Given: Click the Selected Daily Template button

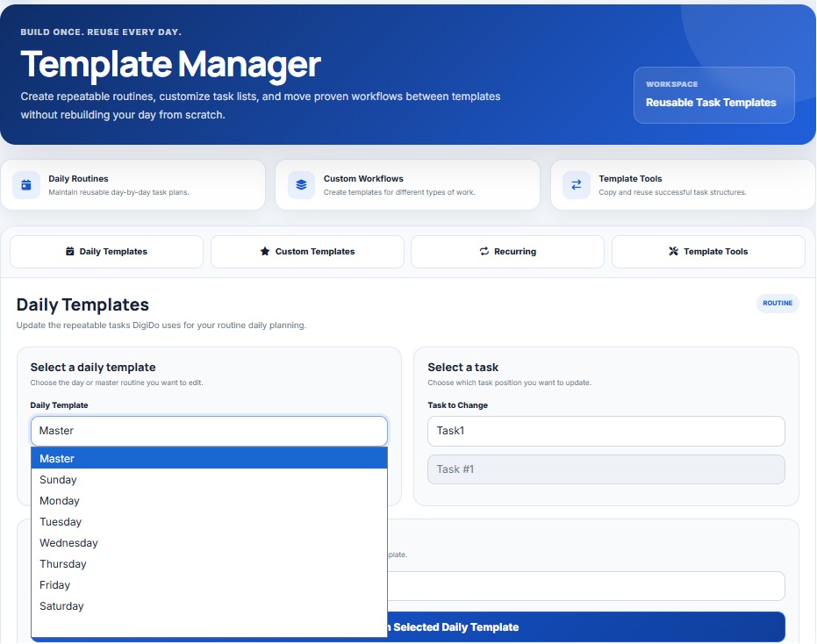Looking at the screenshot, I should 586,626.
